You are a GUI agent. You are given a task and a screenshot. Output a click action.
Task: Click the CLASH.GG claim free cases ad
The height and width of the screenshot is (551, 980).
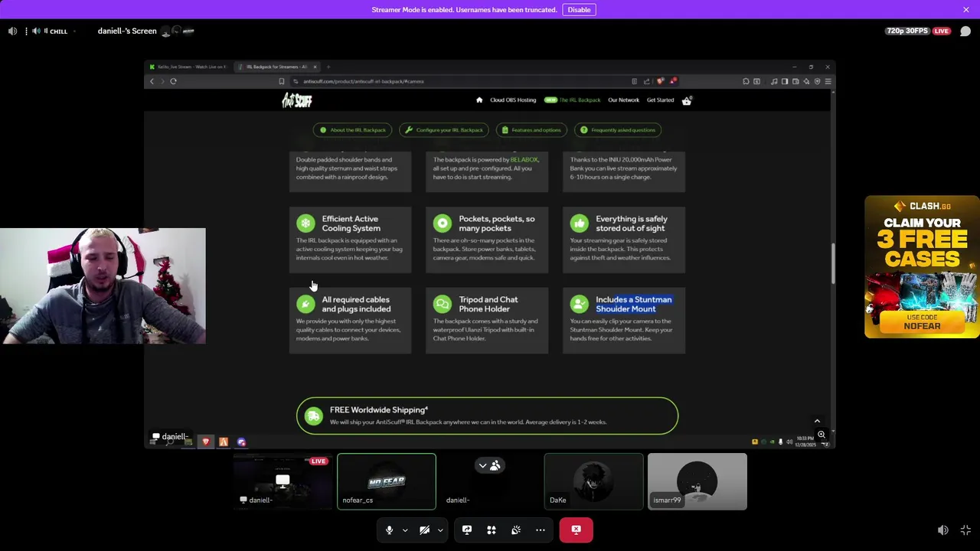coord(922,267)
